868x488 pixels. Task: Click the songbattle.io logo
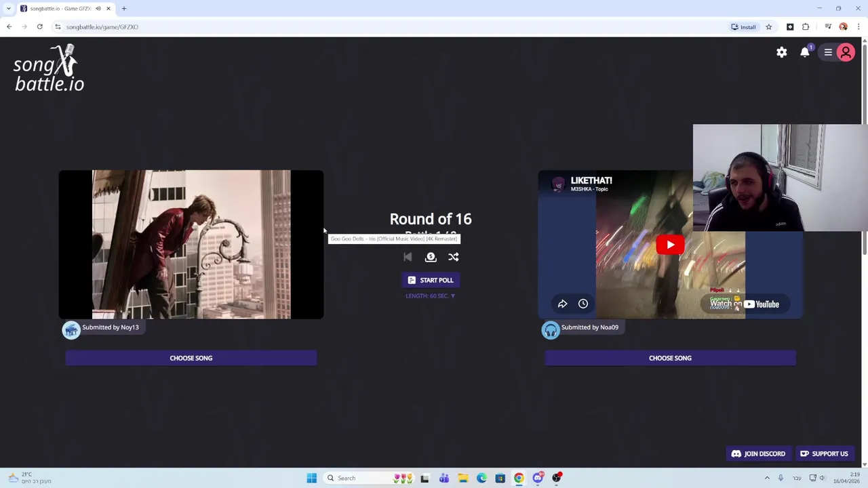pos(49,68)
